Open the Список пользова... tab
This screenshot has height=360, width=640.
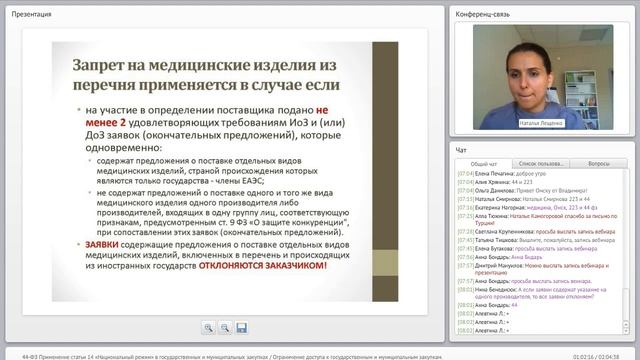541,164
